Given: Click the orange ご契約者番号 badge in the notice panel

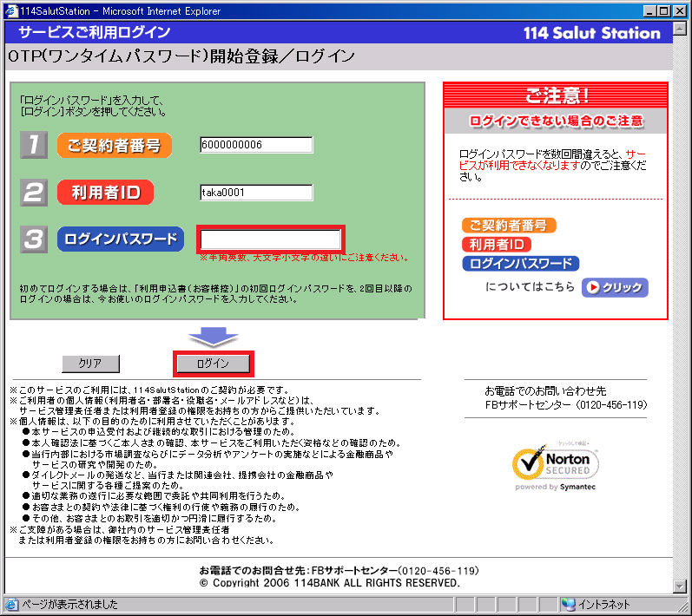Looking at the screenshot, I should pyautogui.click(x=509, y=226).
